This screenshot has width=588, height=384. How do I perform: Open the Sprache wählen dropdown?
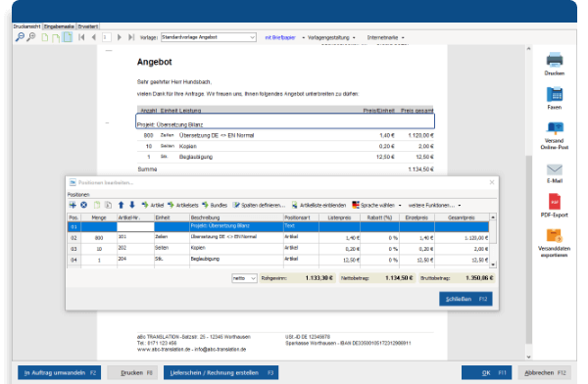pos(376,205)
